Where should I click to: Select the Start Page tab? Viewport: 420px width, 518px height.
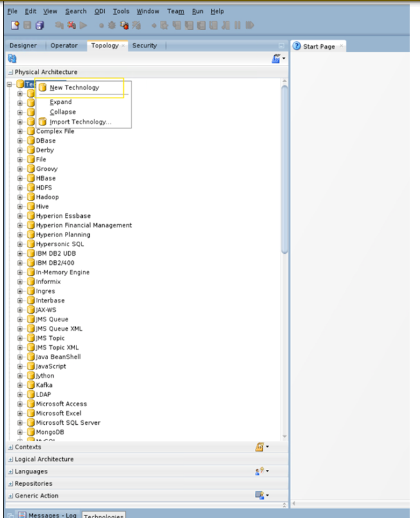coord(319,46)
